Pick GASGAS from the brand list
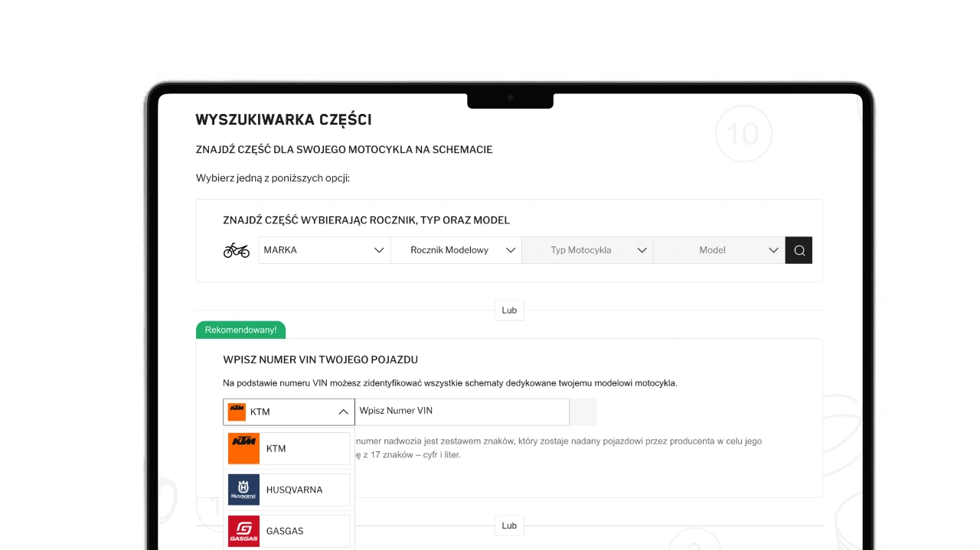980x550 pixels. pos(285,531)
